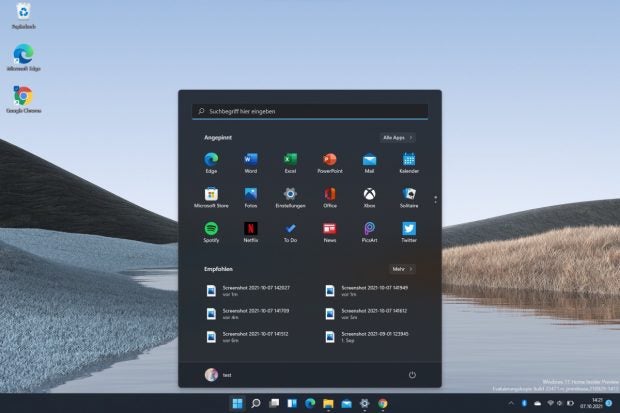The image size is (620, 413).
Task: Open the clock and date flyout
Action: (x=591, y=403)
